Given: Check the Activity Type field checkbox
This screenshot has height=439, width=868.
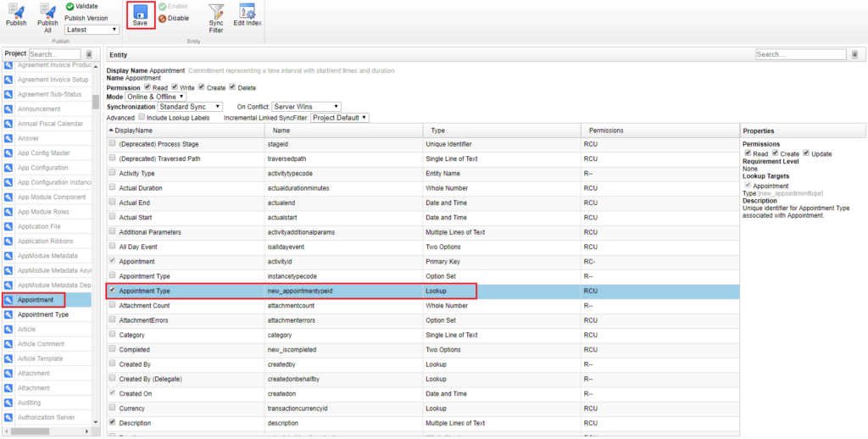Looking at the screenshot, I should 113,173.
